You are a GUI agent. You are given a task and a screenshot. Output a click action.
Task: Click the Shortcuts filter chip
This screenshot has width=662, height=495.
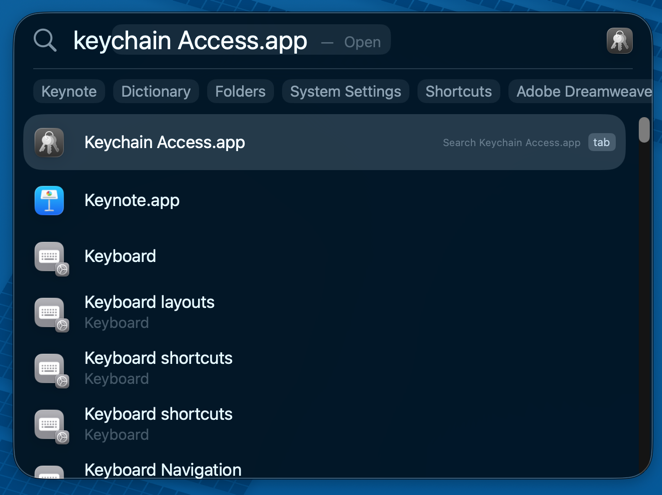pos(459,91)
